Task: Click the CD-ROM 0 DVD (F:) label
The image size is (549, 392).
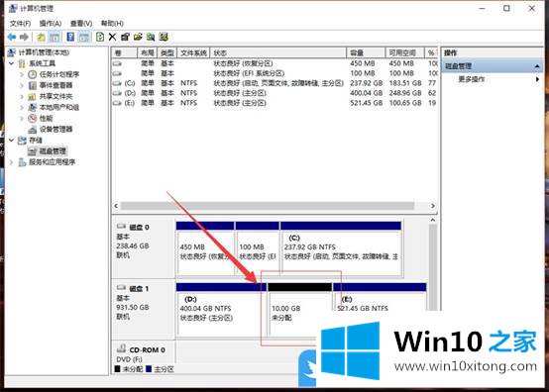Action: (141, 354)
